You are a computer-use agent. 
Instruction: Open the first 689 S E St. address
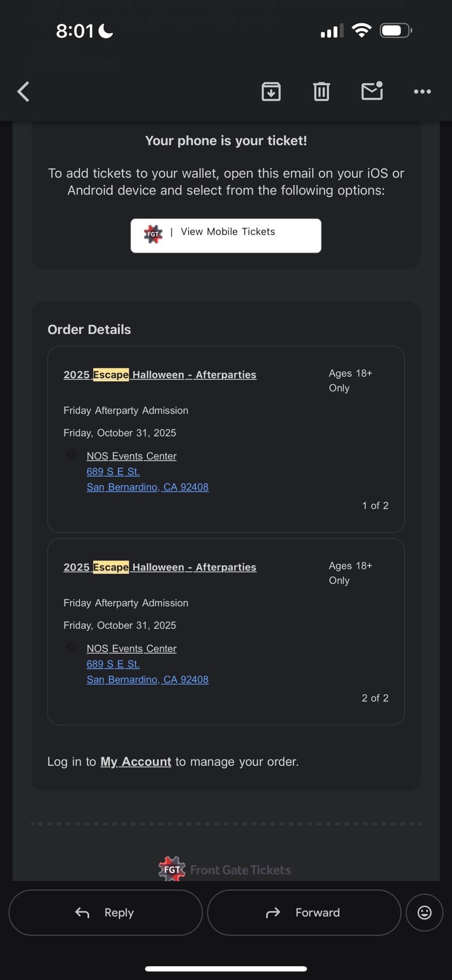[113, 472]
